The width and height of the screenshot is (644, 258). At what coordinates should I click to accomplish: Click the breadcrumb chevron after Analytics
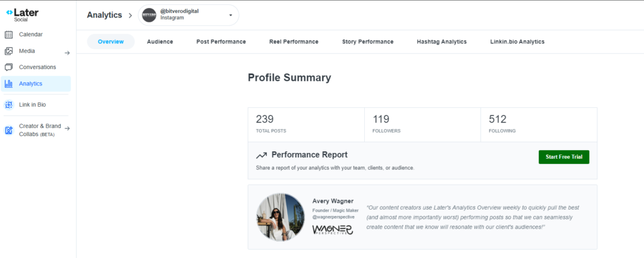click(130, 16)
